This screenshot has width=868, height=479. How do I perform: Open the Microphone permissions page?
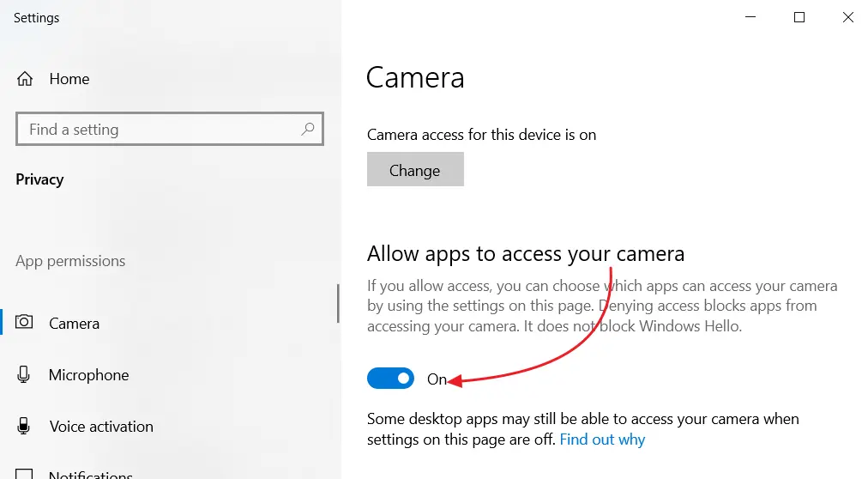pos(88,375)
